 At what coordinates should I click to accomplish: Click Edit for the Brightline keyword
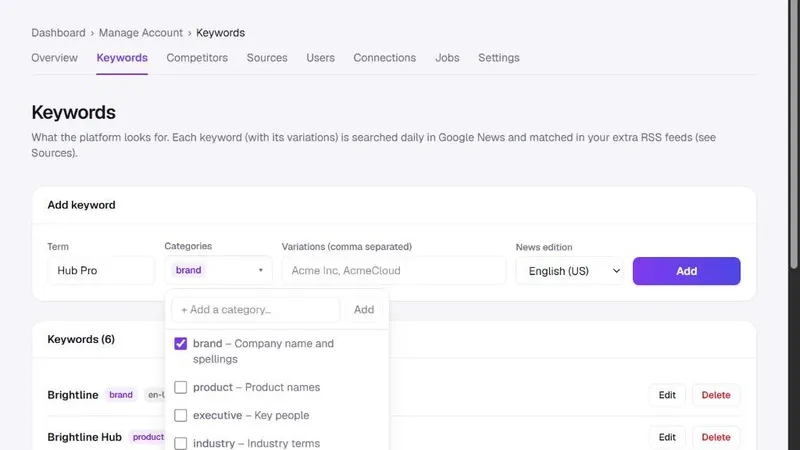[x=667, y=395]
